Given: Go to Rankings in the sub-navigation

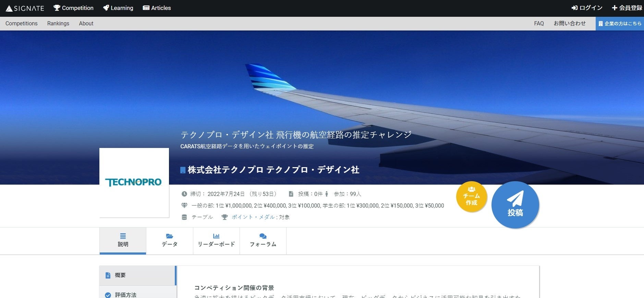Looking at the screenshot, I should pyautogui.click(x=58, y=23).
